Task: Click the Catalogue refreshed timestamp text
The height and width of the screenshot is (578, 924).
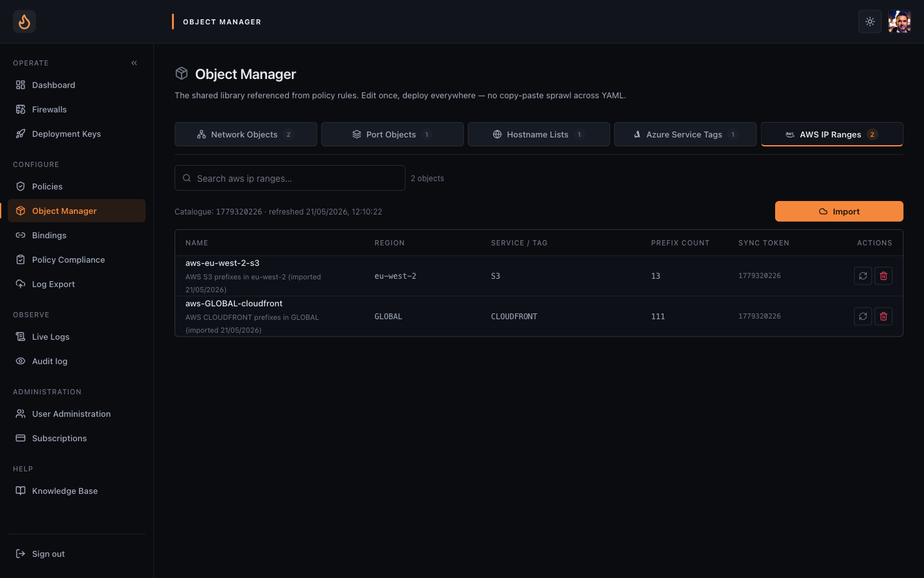Action: [278, 211]
